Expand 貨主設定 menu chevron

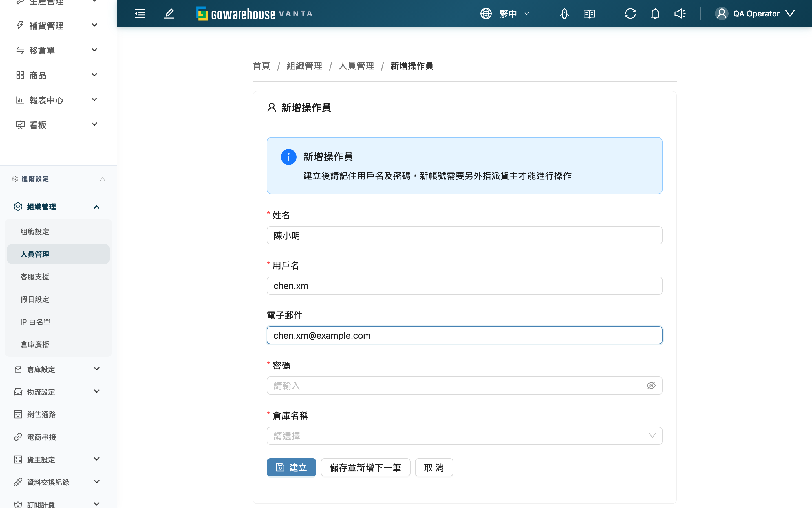pyautogui.click(x=97, y=459)
